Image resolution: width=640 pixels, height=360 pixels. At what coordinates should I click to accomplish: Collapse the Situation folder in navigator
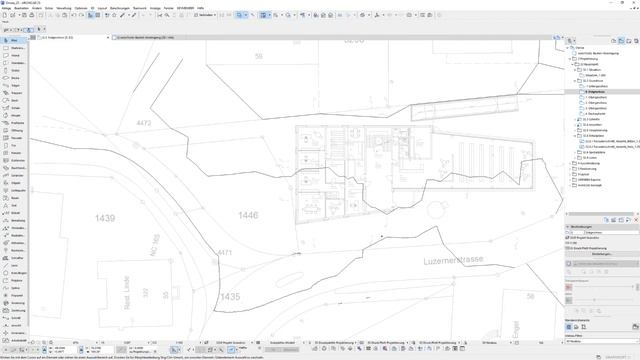[575, 70]
